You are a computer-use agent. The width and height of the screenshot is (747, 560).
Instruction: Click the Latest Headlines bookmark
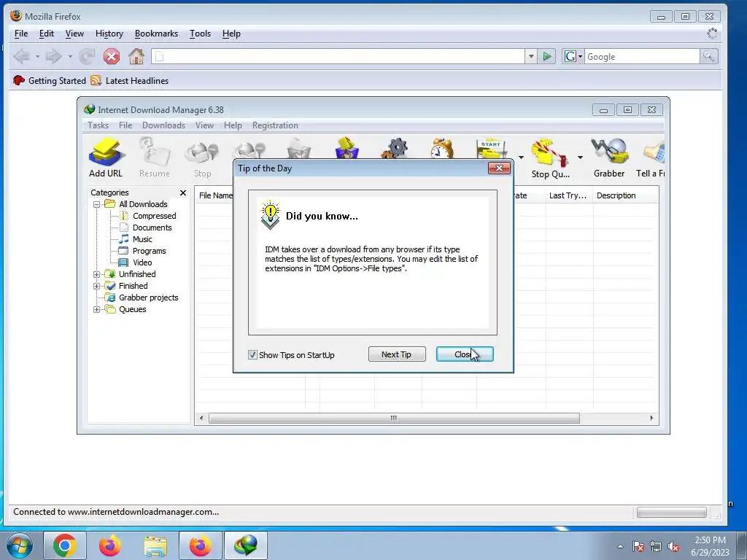tap(130, 80)
